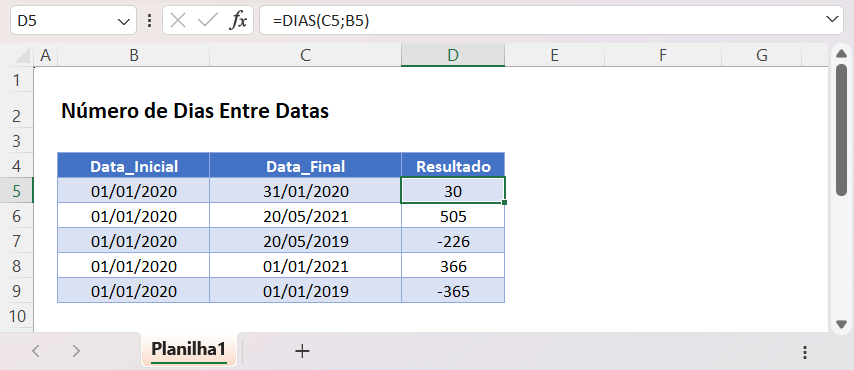Image resolution: width=854 pixels, height=370 pixels.
Task: Select row 10 header
Action: point(16,316)
